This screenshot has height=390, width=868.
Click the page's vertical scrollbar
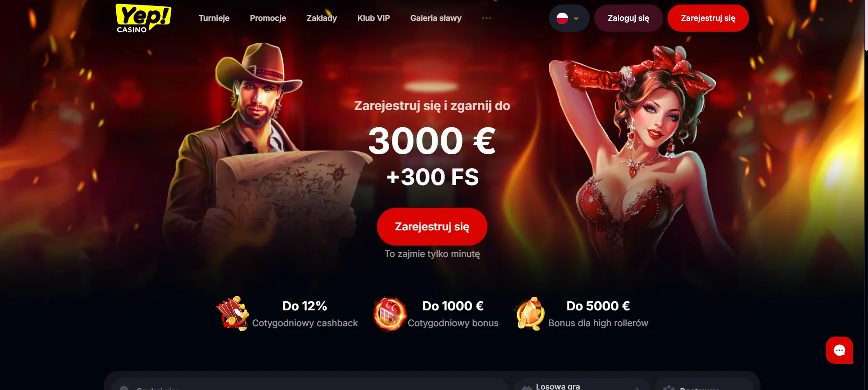866,195
